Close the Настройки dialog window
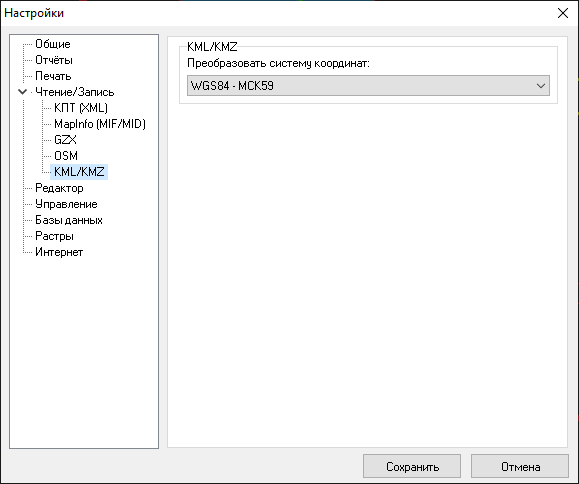The image size is (579, 484). (563, 13)
